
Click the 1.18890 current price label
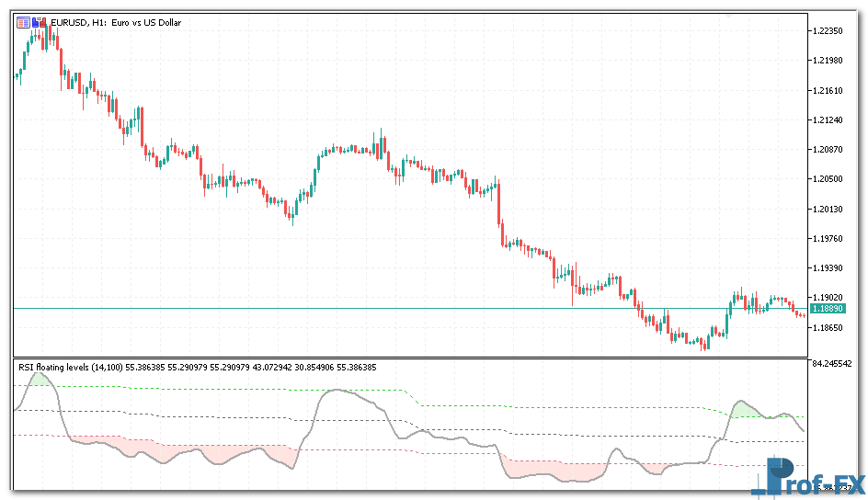[x=828, y=309]
